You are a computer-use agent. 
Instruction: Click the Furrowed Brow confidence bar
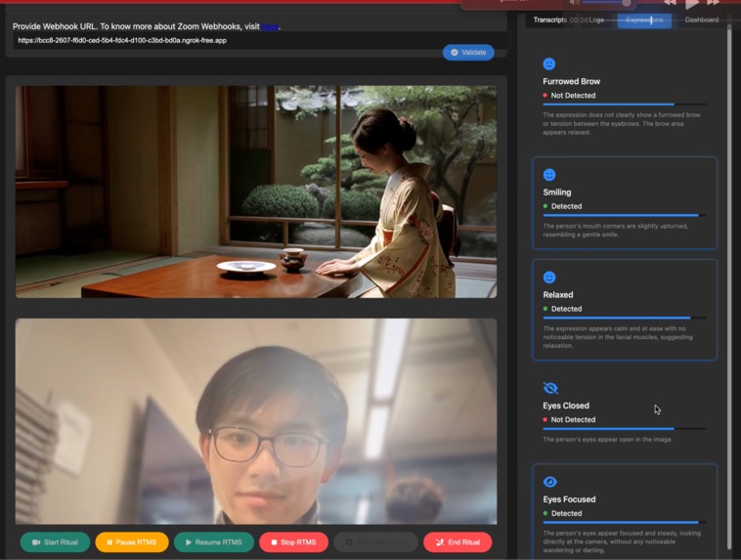625,104
